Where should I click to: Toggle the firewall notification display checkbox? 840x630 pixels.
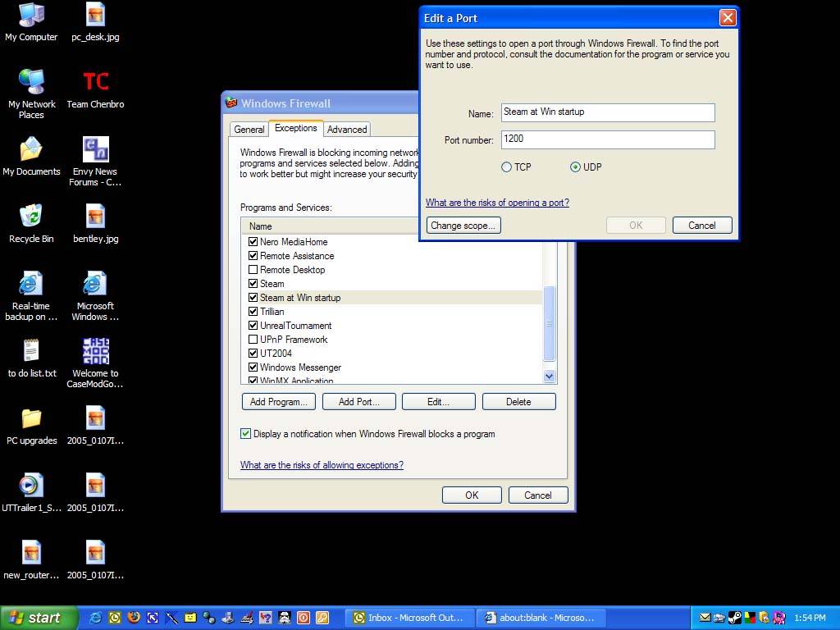pos(245,433)
